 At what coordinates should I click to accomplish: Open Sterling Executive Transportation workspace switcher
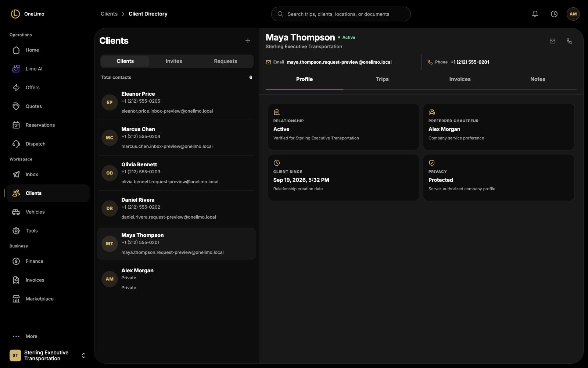[48, 355]
